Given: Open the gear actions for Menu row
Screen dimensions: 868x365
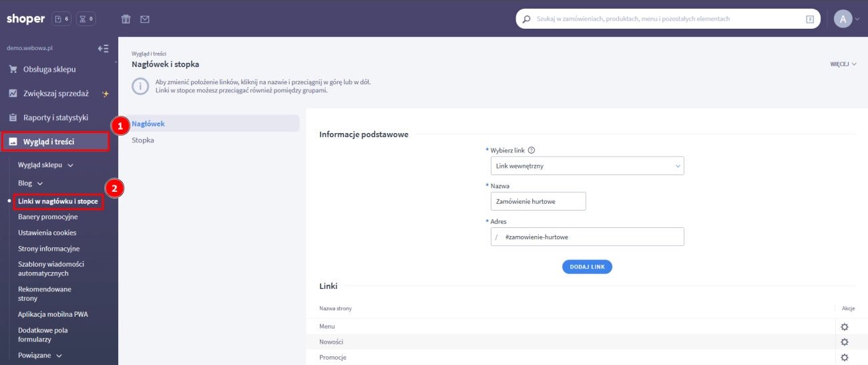Looking at the screenshot, I should 844,327.
